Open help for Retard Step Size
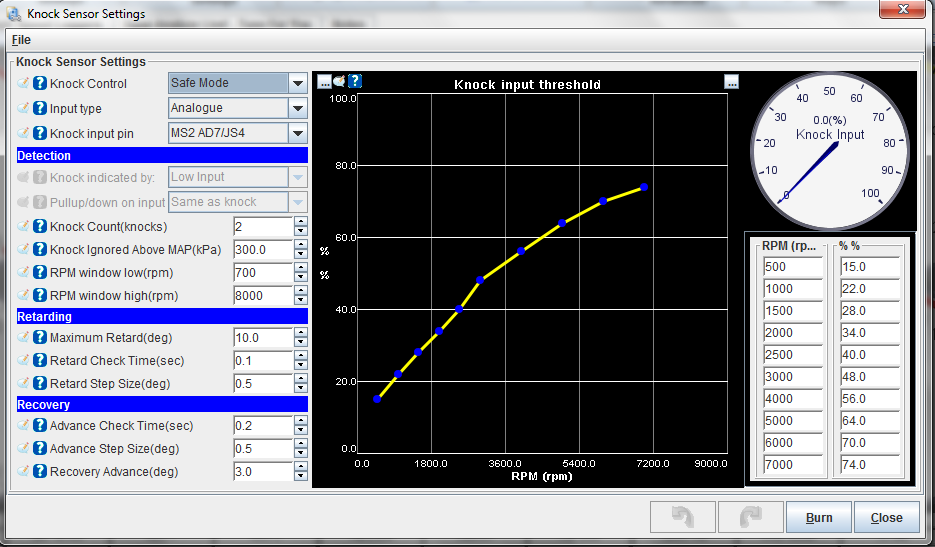Image resolution: width=935 pixels, height=547 pixels. 40,382
